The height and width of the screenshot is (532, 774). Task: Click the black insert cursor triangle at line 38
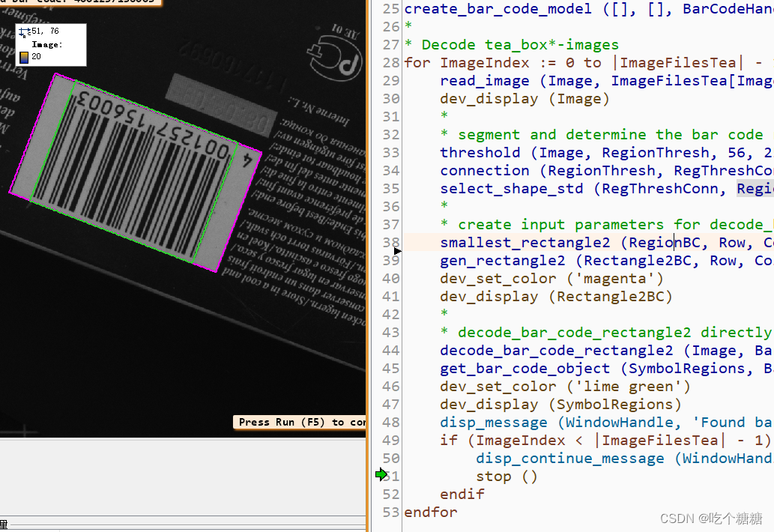[398, 251]
